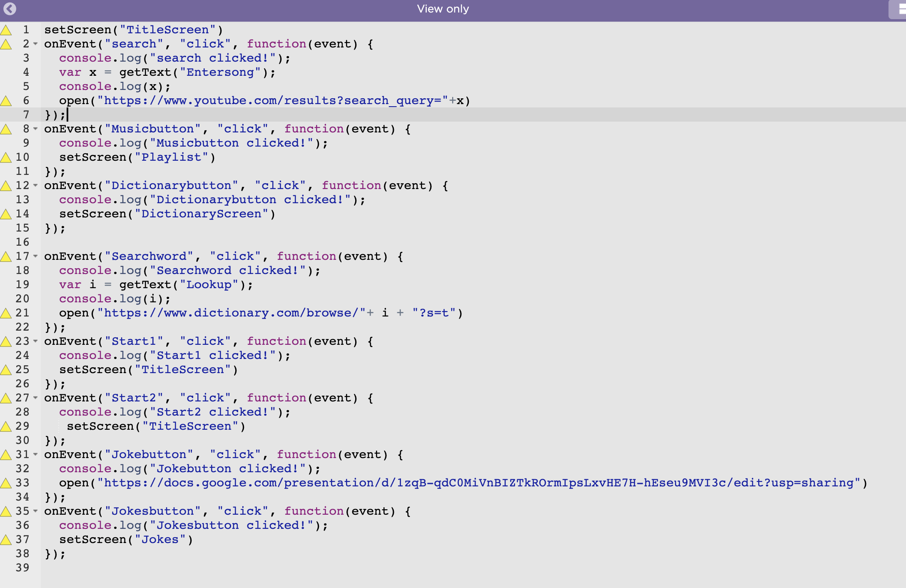Click line number 39 in gutter
Image resolution: width=906 pixels, height=588 pixels.
(22, 568)
